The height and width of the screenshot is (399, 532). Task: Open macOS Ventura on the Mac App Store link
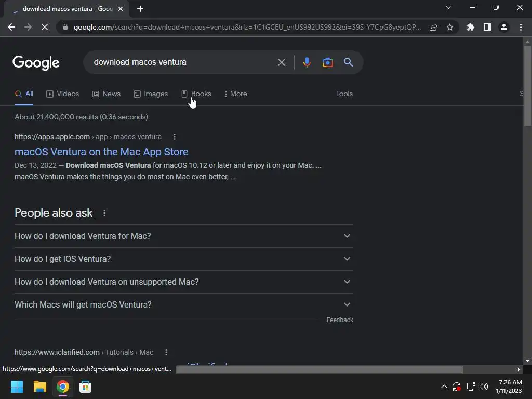(x=101, y=152)
